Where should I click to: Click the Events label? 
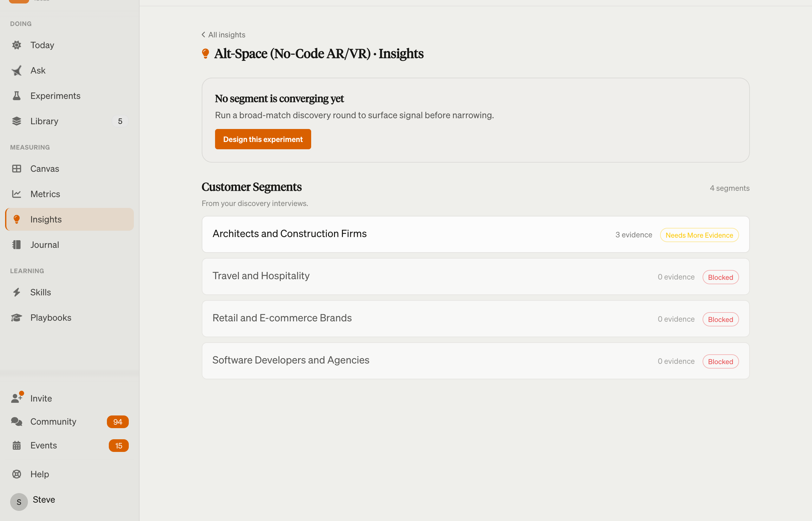(x=44, y=445)
